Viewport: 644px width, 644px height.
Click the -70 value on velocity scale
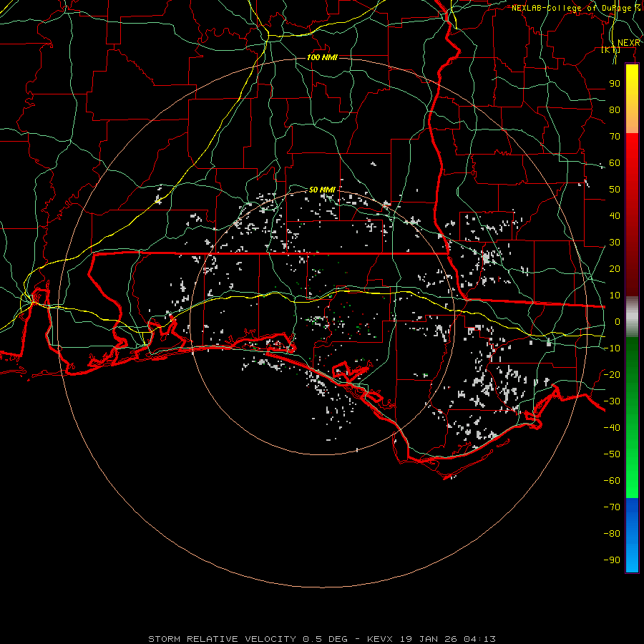tap(612, 507)
